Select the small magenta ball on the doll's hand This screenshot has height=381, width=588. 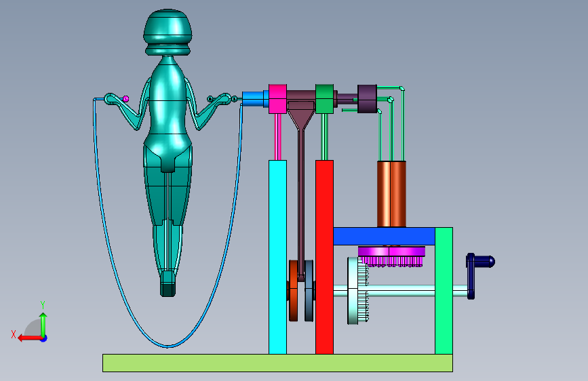click(125, 99)
